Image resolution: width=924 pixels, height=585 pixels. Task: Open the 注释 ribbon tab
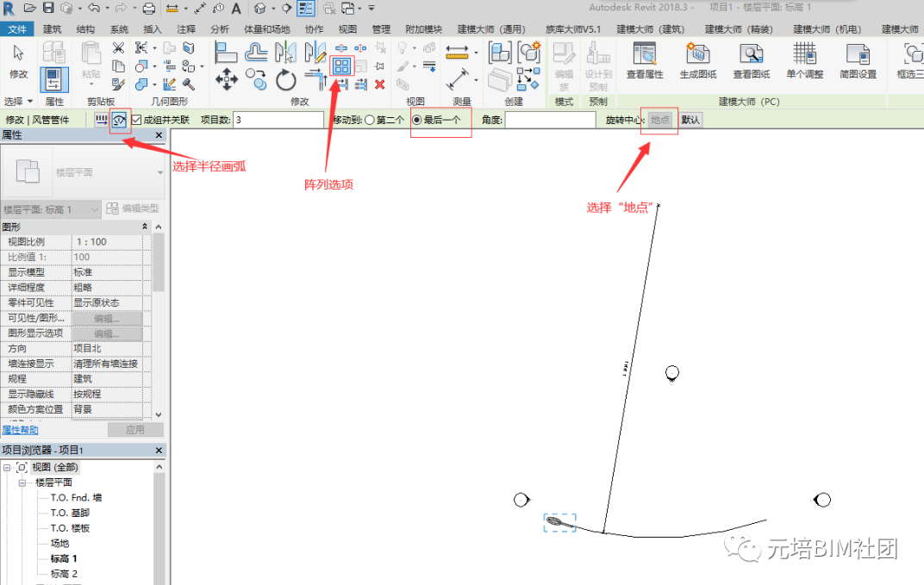(186, 29)
